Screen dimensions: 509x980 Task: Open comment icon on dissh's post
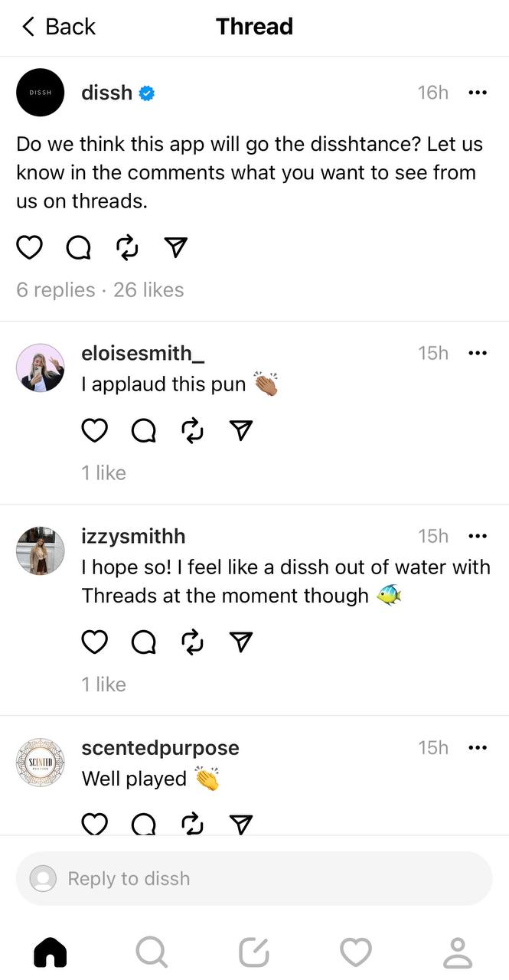pyautogui.click(x=78, y=247)
